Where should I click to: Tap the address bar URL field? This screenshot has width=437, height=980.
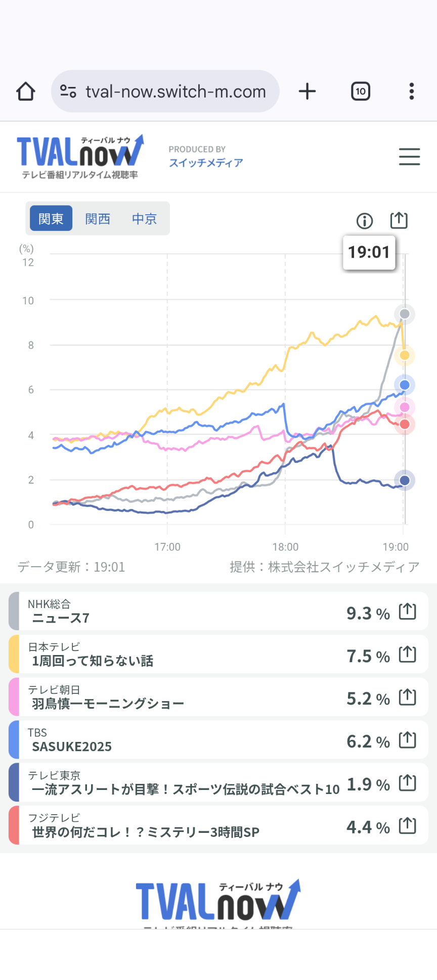pyautogui.click(x=176, y=91)
